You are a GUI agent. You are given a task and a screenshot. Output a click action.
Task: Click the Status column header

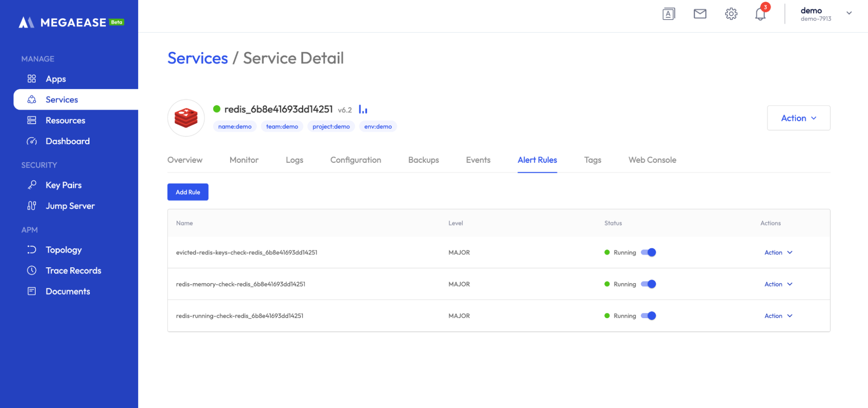[x=613, y=223]
